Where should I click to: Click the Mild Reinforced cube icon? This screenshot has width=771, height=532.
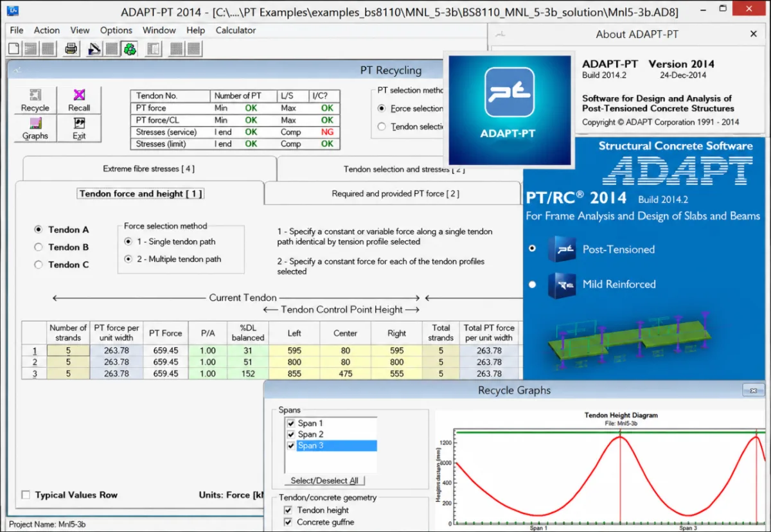click(562, 285)
